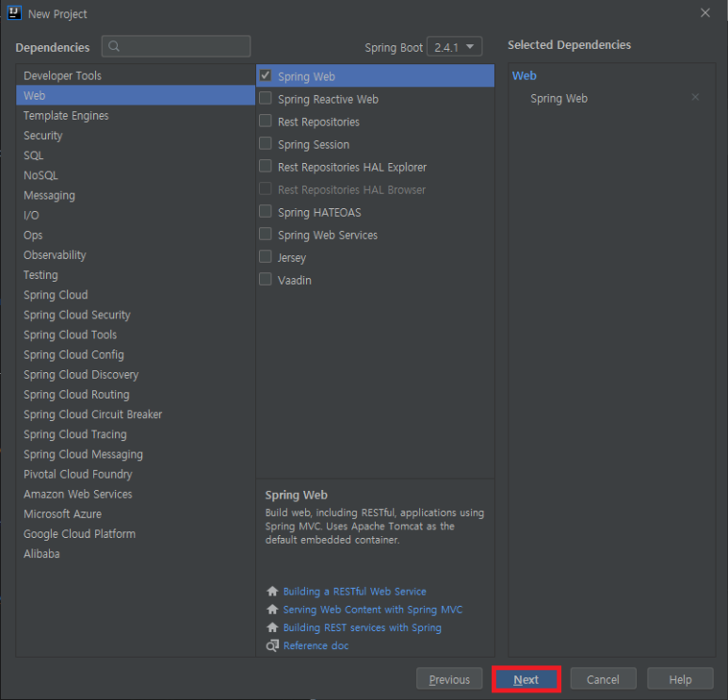
Task: Select the Web category
Action: (136, 95)
